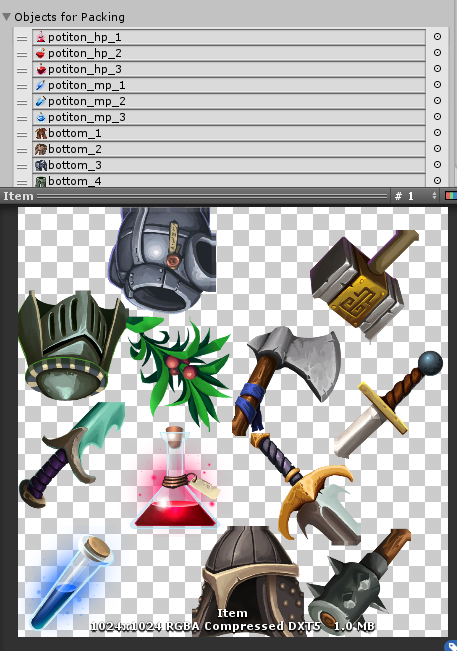Viewport: 457px width, 651px height.
Task: Click the gold-horned guard dagger sprite
Action: click(305, 488)
